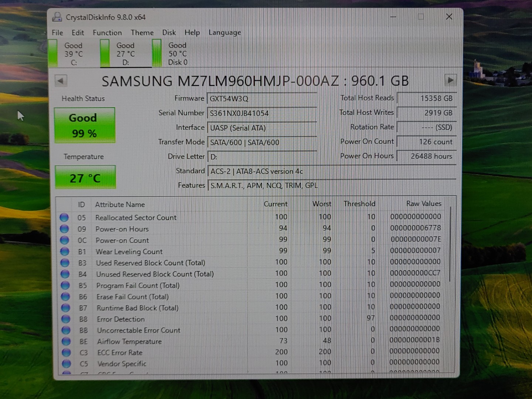Click status icon for Error Detection row
532x399 pixels.
point(66,319)
